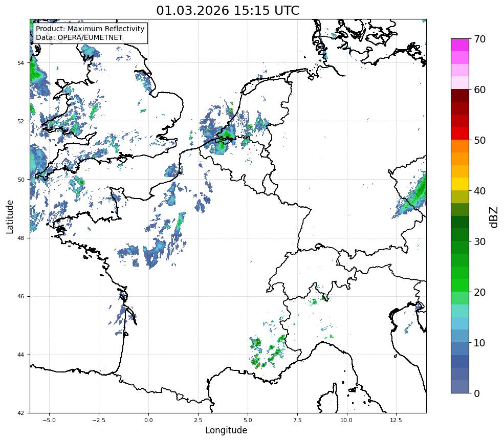Viewport: 504px width, 440px height.
Task: Click the latitude tick label 44
Action: [20, 355]
